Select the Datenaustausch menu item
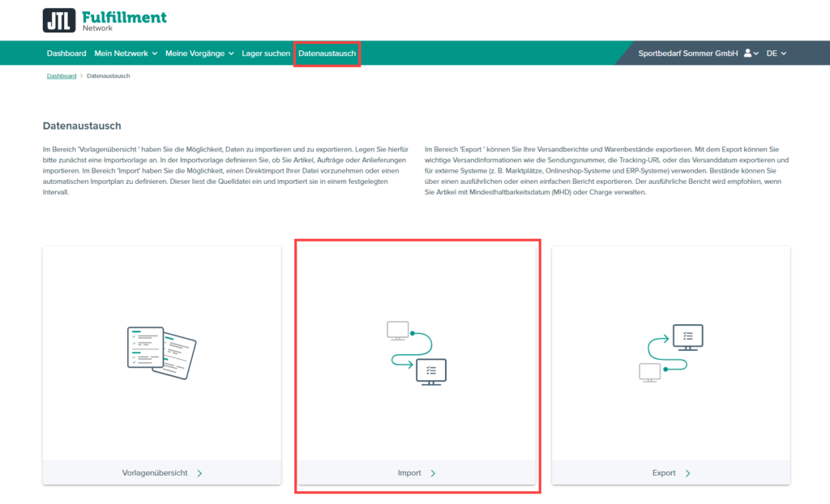The height and width of the screenshot is (504, 830). (x=327, y=53)
